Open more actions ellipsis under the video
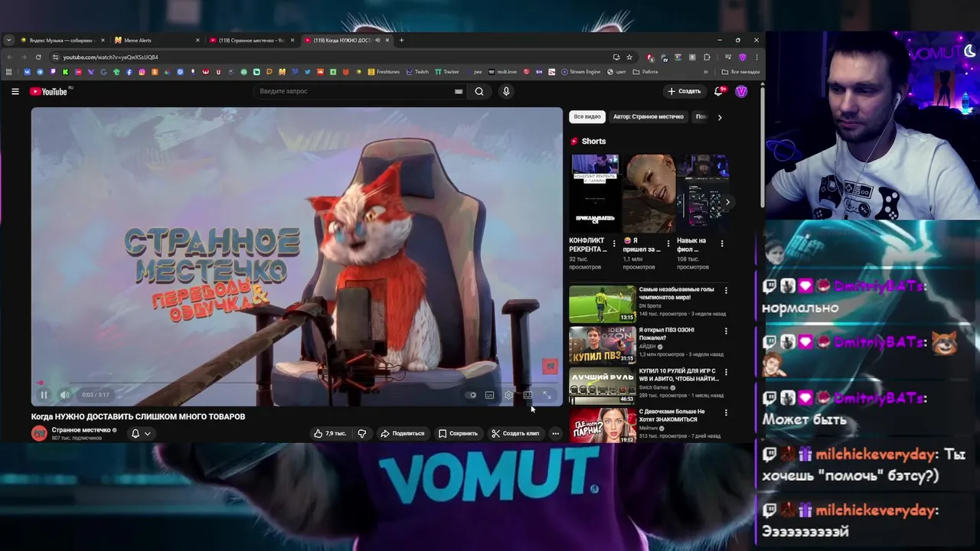Screen dimensions: 980x551 (555, 433)
